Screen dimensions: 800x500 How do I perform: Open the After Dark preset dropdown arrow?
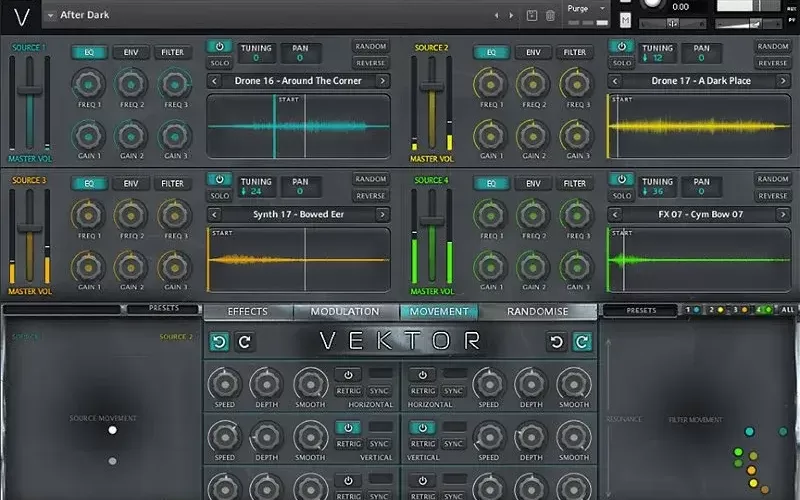[x=51, y=15]
